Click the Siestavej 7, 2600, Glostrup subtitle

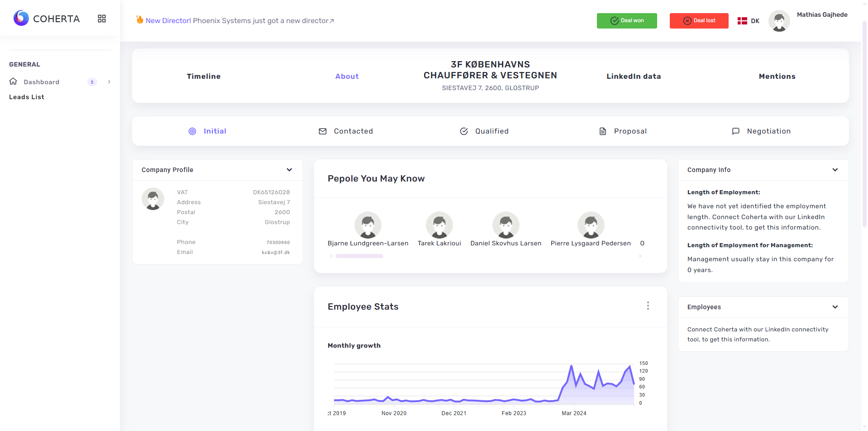(491, 88)
